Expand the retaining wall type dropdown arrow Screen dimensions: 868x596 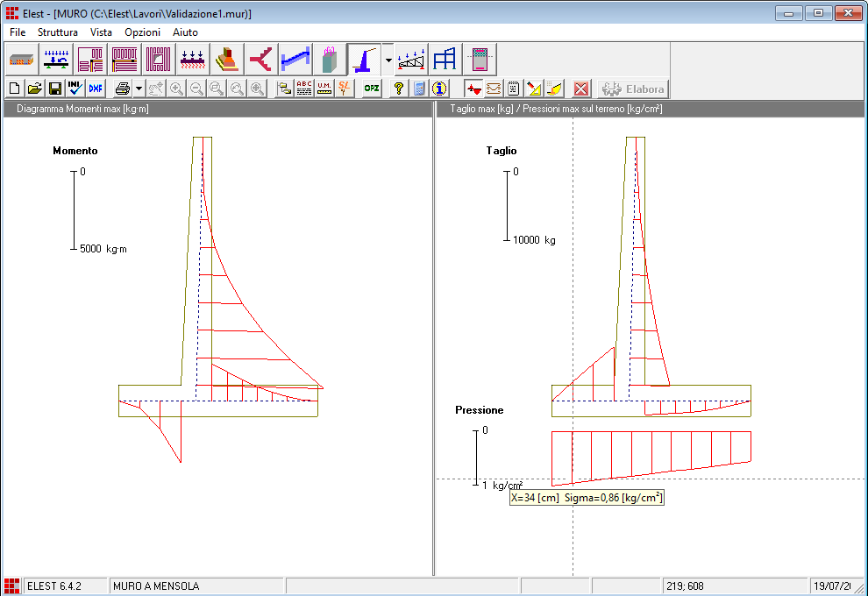coord(388,60)
